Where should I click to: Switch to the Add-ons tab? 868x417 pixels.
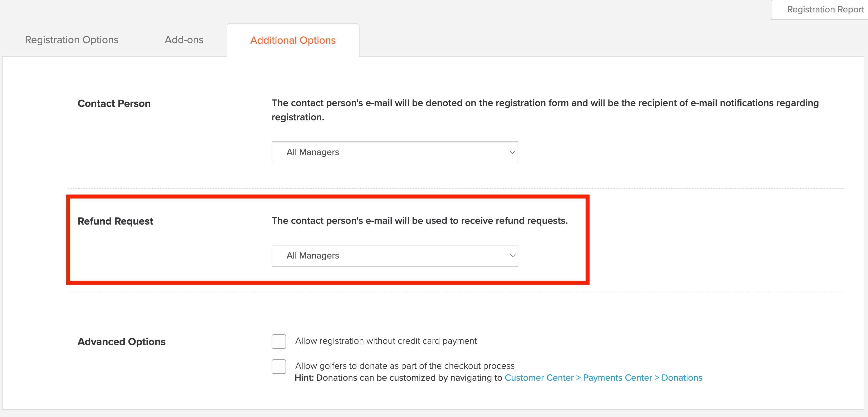point(184,40)
